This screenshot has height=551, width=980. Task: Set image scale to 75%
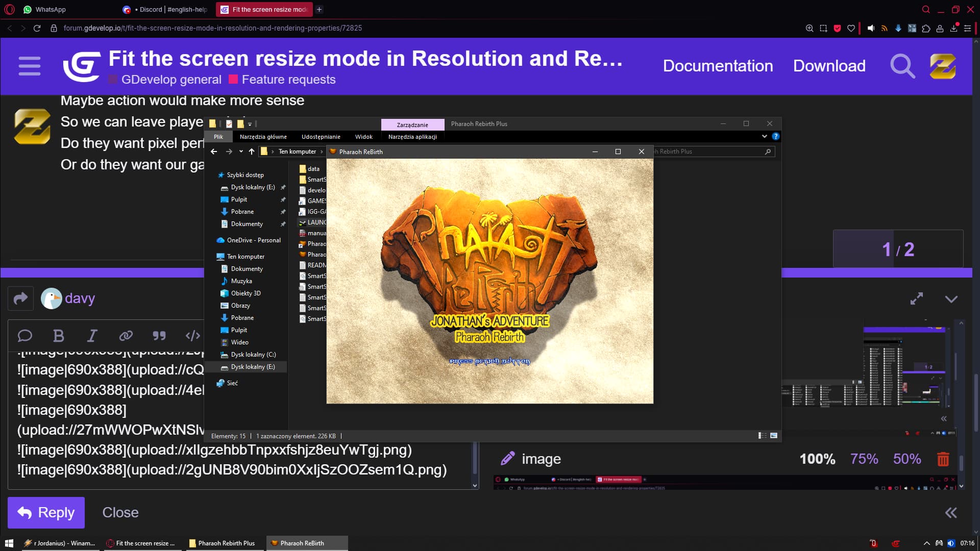coord(864,459)
